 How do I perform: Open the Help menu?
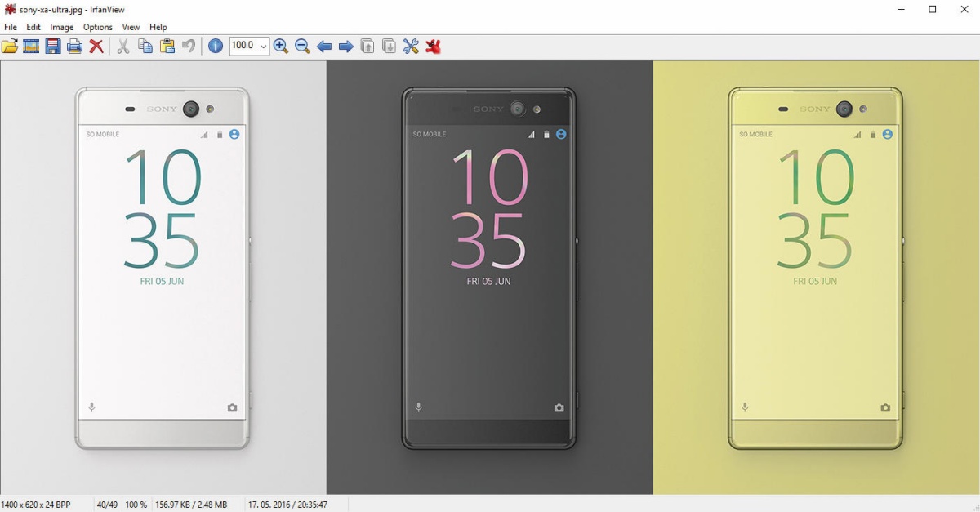pyautogui.click(x=158, y=27)
